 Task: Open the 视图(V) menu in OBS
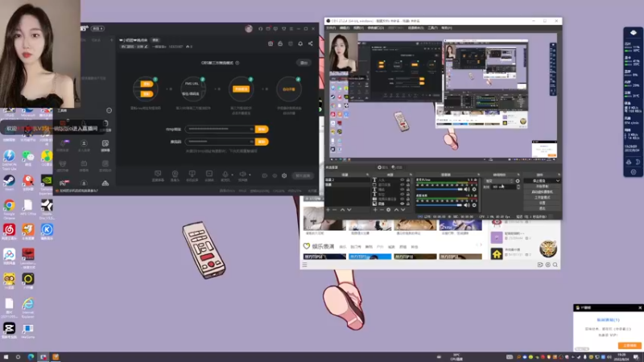(x=358, y=28)
